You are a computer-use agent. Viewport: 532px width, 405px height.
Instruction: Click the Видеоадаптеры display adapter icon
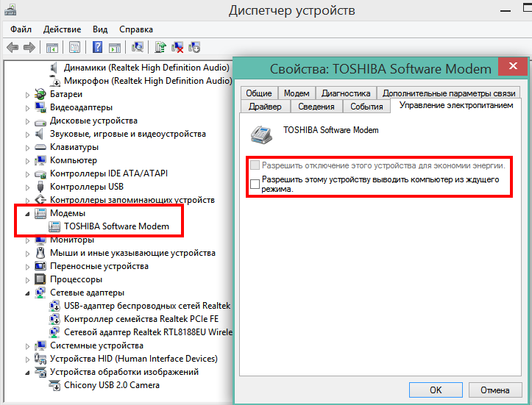[40, 107]
